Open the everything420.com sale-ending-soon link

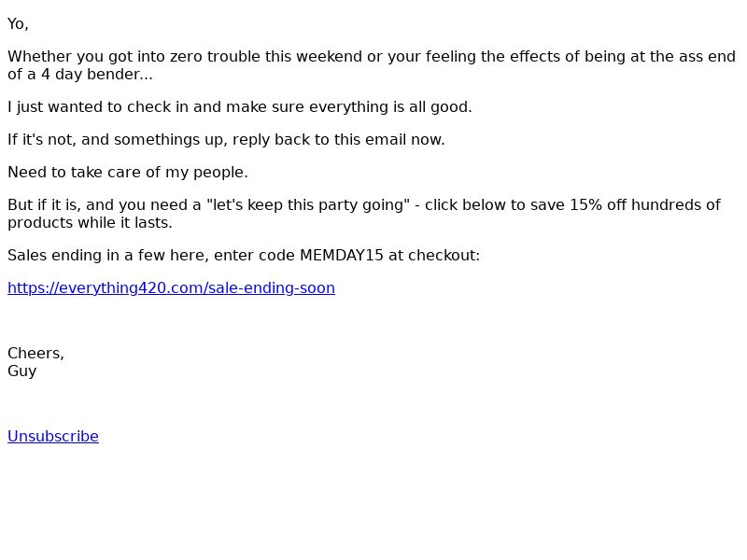point(171,288)
